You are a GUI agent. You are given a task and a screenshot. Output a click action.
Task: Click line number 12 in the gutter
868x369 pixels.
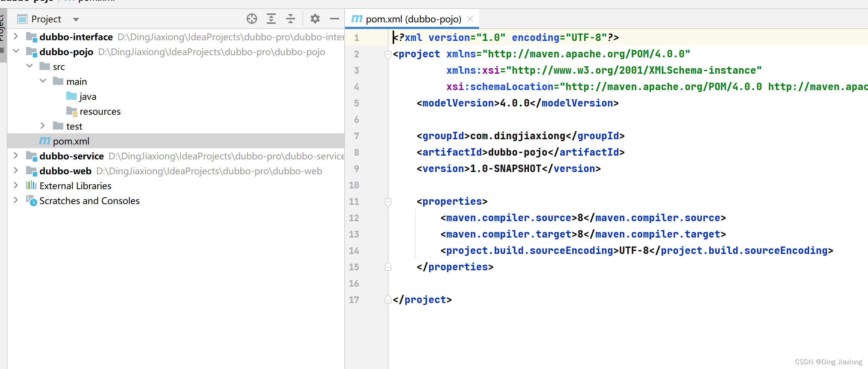tap(354, 218)
